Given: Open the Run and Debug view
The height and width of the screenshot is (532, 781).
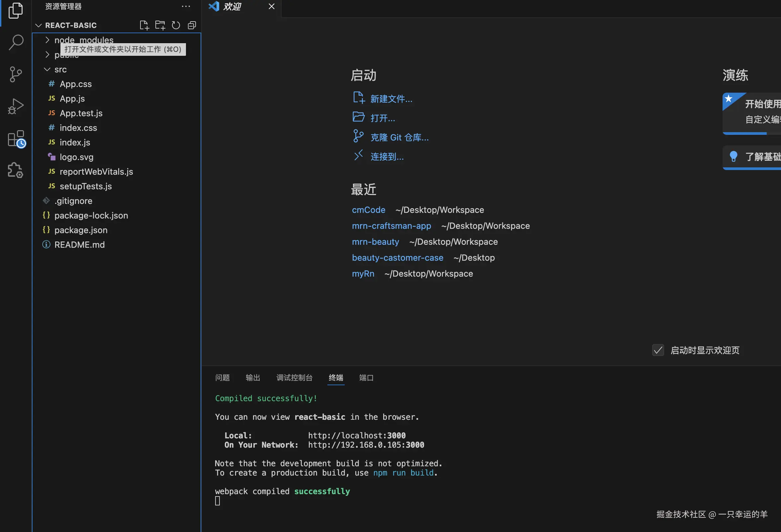Looking at the screenshot, I should click(x=16, y=106).
